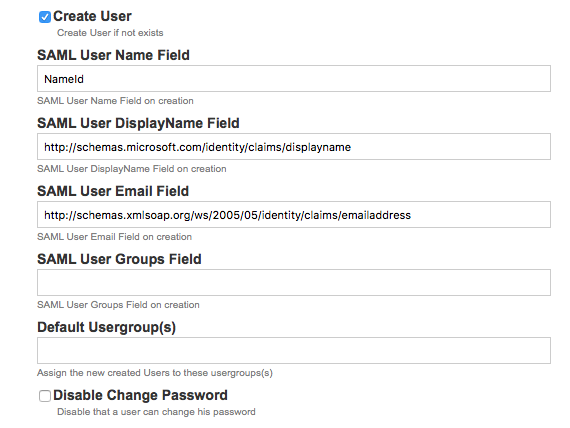
Task: Click 'SAML User Email Field on creation' hint
Action: tap(115, 237)
